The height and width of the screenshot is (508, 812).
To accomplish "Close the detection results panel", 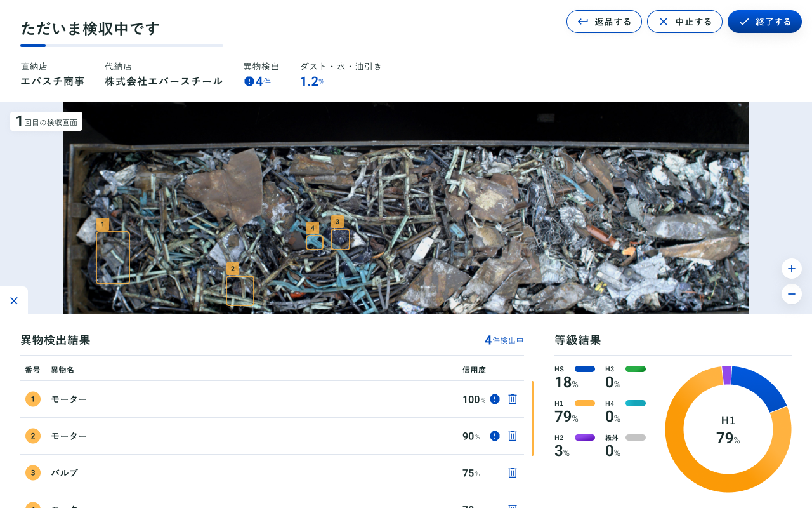I will point(14,300).
